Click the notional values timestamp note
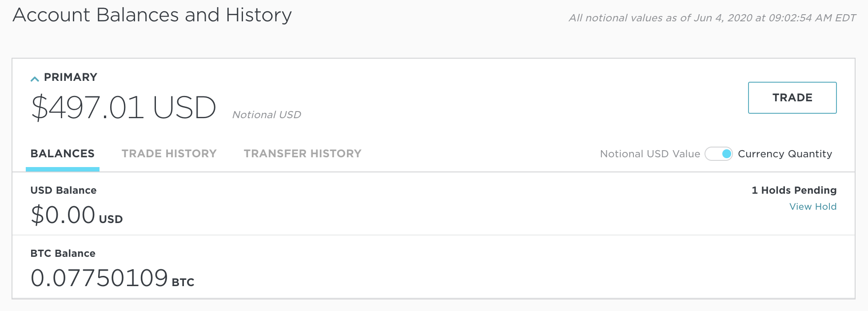868x311 pixels. [712, 18]
